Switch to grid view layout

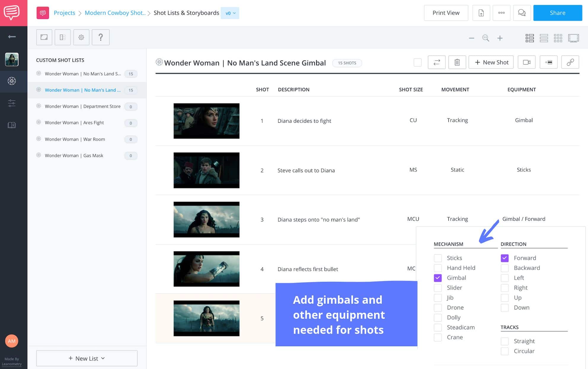pyautogui.click(x=558, y=38)
